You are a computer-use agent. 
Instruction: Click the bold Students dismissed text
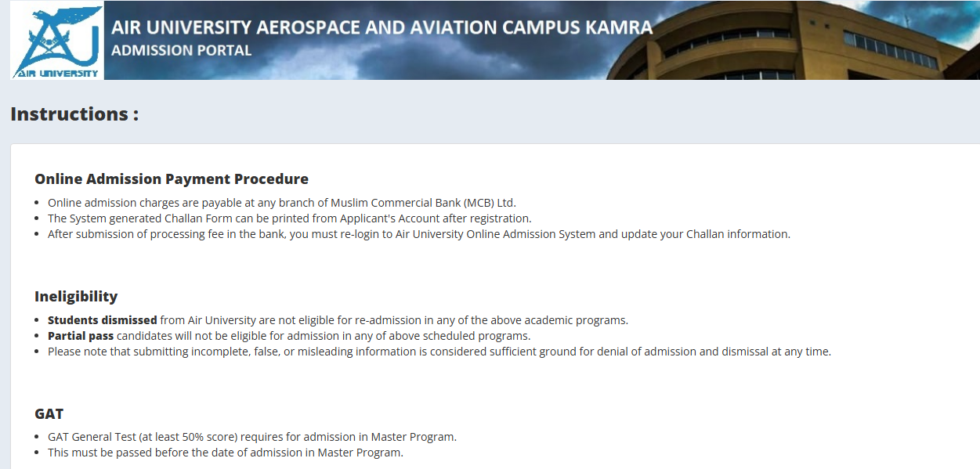coord(103,320)
